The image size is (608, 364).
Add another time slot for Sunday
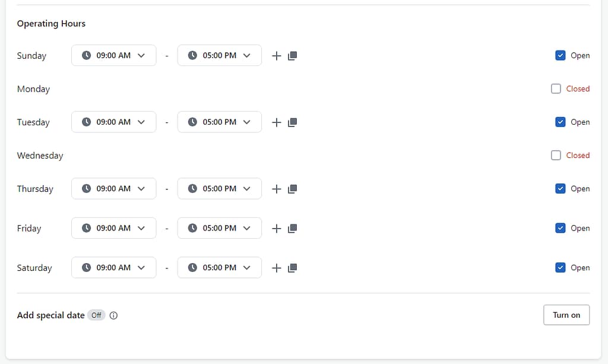[276, 56]
